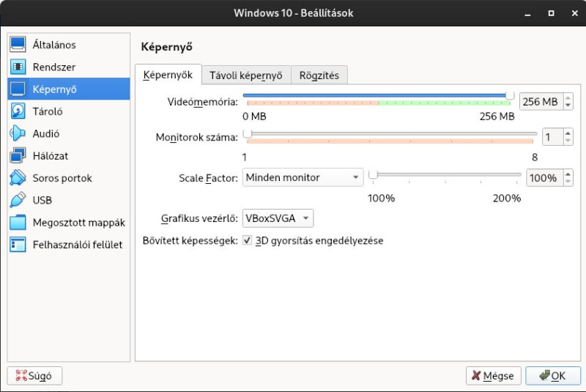Click the Felhasználói felület window icon
Image resolution: width=586 pixels, height=392 pixels.
pos(18,245)
